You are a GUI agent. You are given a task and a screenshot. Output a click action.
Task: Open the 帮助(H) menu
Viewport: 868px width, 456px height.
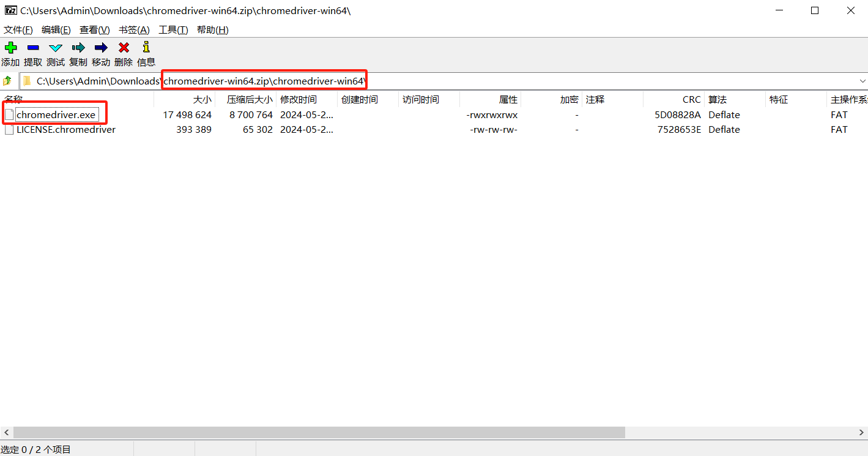pos(213,30)
